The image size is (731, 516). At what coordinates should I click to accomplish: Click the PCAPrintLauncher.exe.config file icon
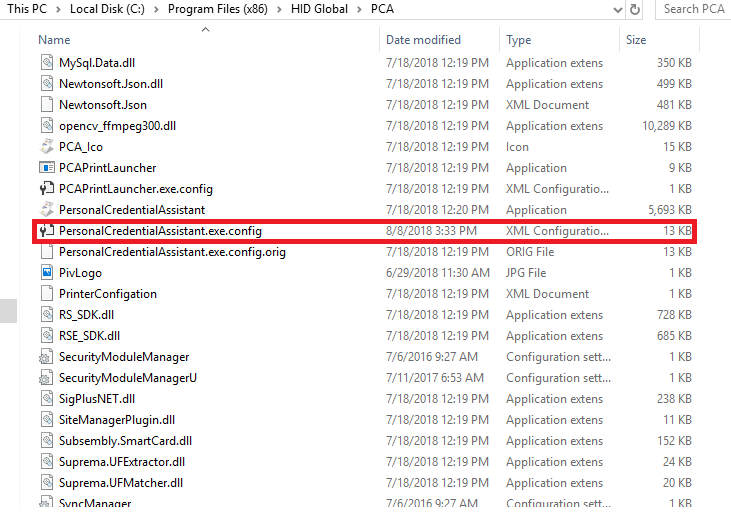pos(47,189)
